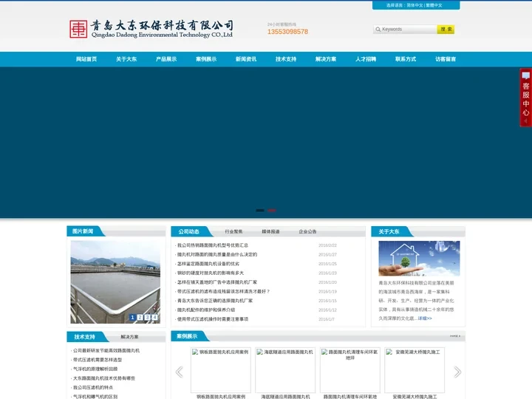Click the 详细>> link in 关于大东

click(425, 318)
